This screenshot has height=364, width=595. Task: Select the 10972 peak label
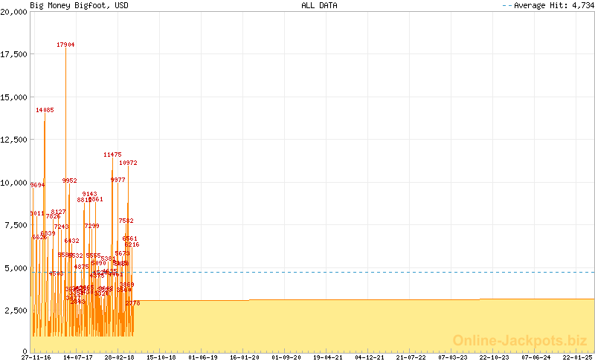coord(128,163)
